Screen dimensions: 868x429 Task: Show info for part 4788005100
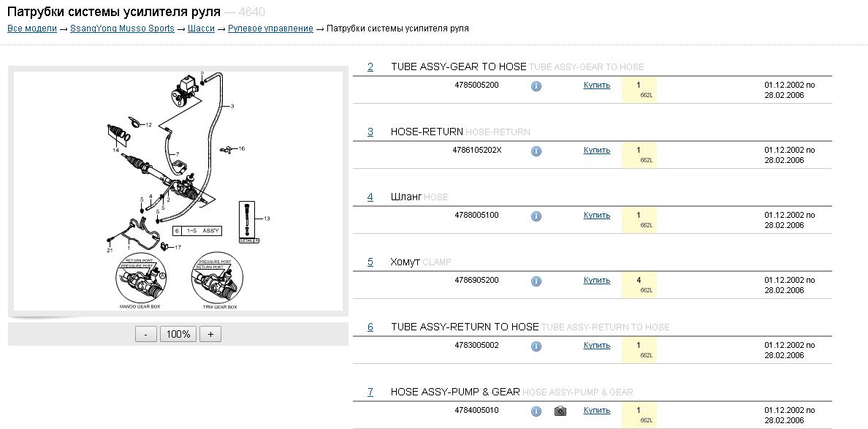tap(536, 216)
